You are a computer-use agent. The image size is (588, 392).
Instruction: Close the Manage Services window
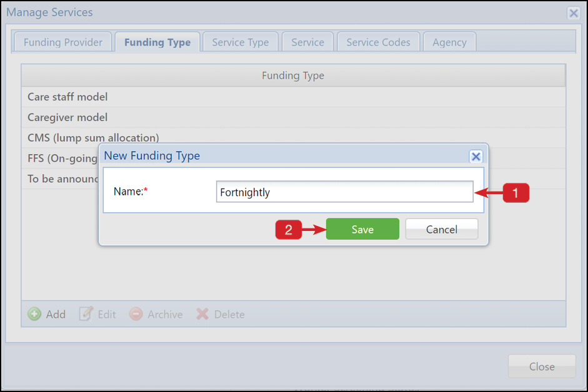574,13
